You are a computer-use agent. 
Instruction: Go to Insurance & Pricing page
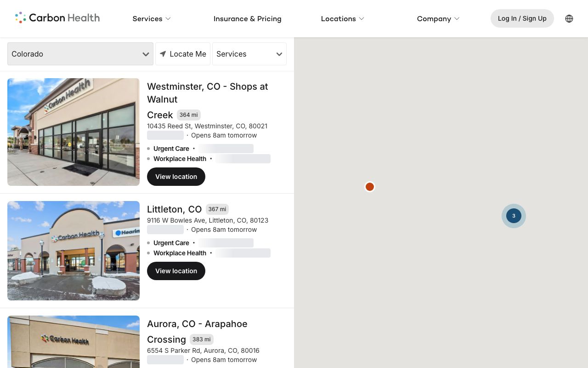pos(248,18)
